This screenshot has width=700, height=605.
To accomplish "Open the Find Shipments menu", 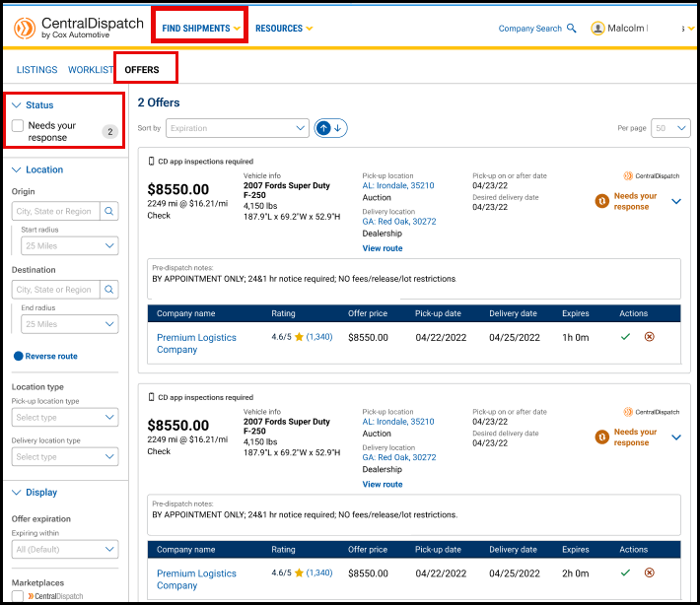I will (x=201, y=29).
